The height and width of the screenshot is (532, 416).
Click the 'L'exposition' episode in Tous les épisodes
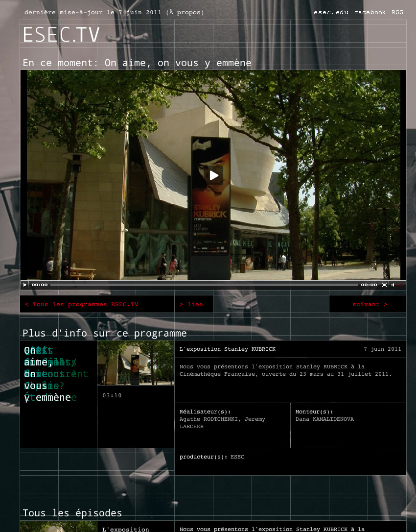click(125, 529)
